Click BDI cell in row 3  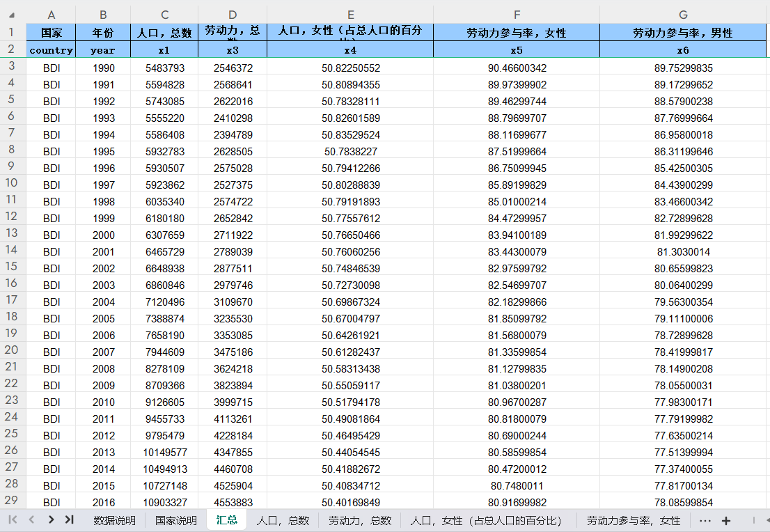(51, 68)
